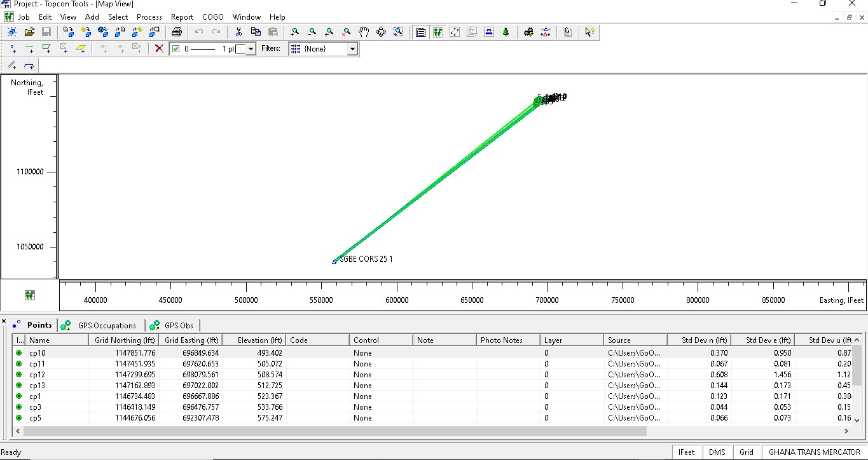Click the Name column header
This screenshot has width=868, height=460.
[x=57, y=340]
